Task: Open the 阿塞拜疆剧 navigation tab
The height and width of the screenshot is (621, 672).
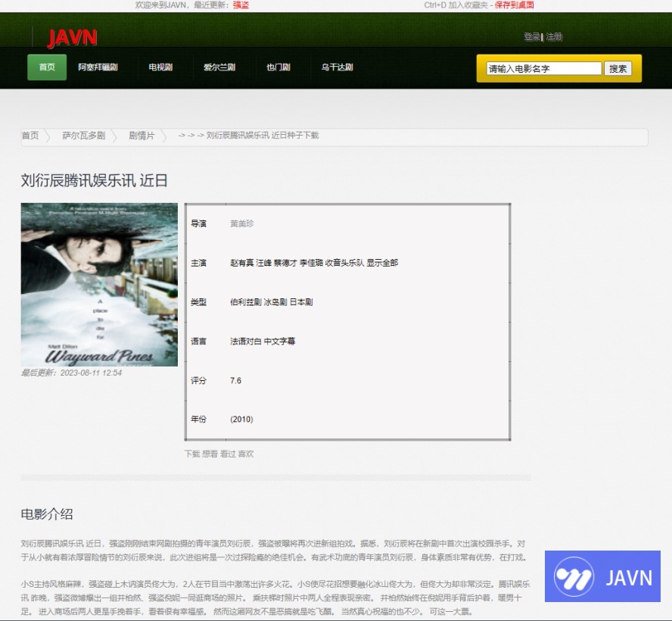Action: (x=98, y=67)
